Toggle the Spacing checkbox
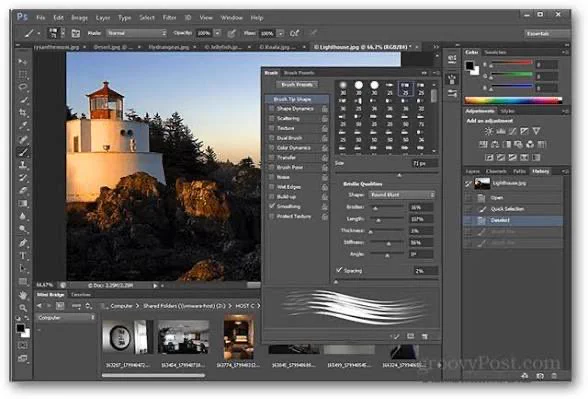588x399 pixels. 339,270
